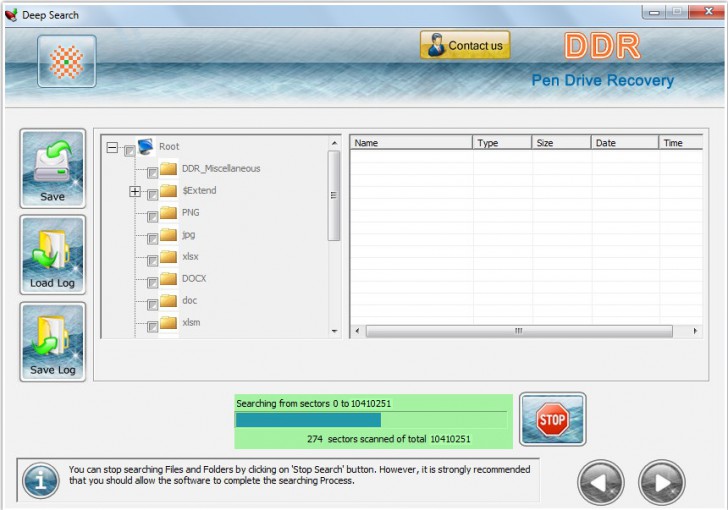Open the Load Log button
This screenshot has height=510, width=728.
[x=52, y=255]
